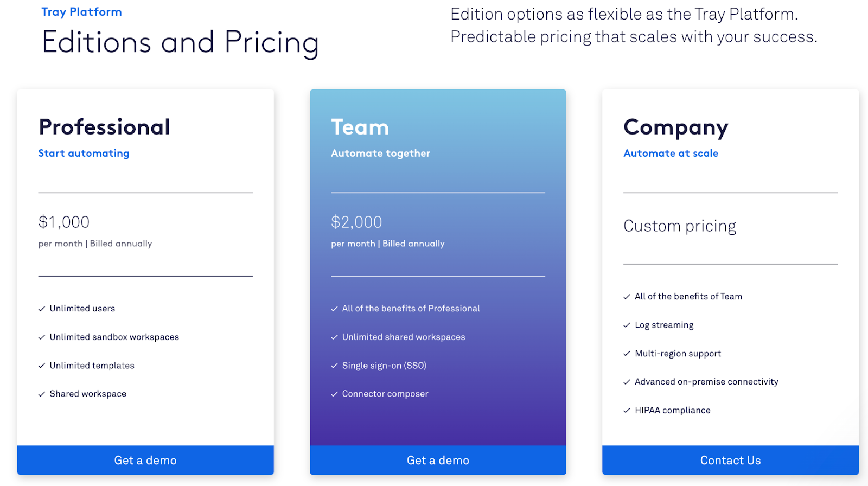The height and width of the screenshot is (486, 868).
Task: Click checkmark icon beside Unlimited templates
Action: pyautogui.click(x=42, y=366)
